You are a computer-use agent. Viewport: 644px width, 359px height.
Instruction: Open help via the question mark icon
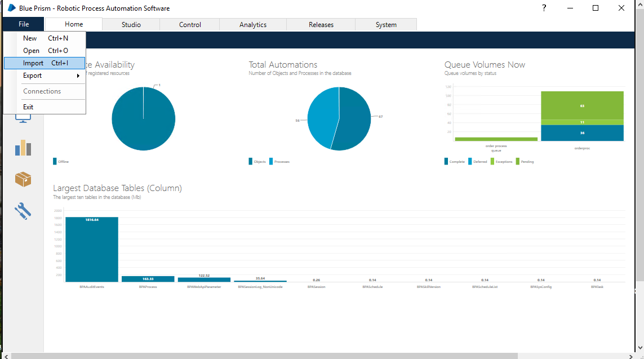click(543, 8)
